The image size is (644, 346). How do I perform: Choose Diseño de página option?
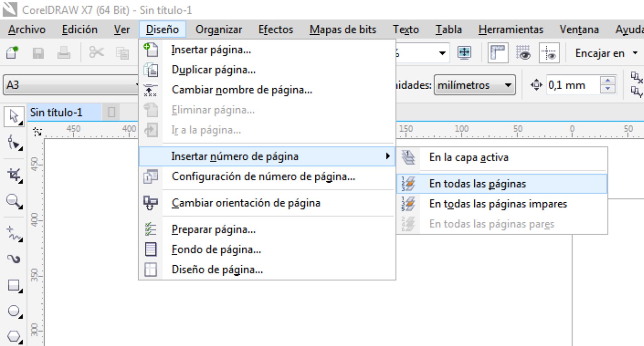point(267,269)
